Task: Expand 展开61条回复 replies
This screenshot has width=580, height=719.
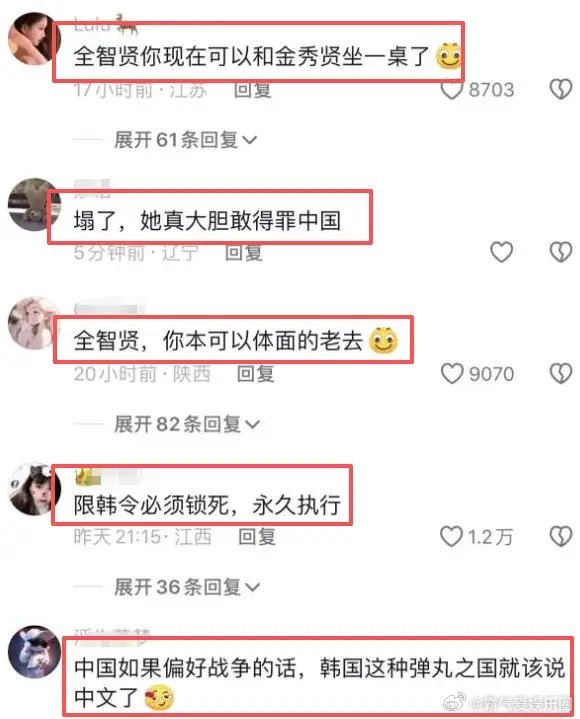Action: tap(185, 139)
